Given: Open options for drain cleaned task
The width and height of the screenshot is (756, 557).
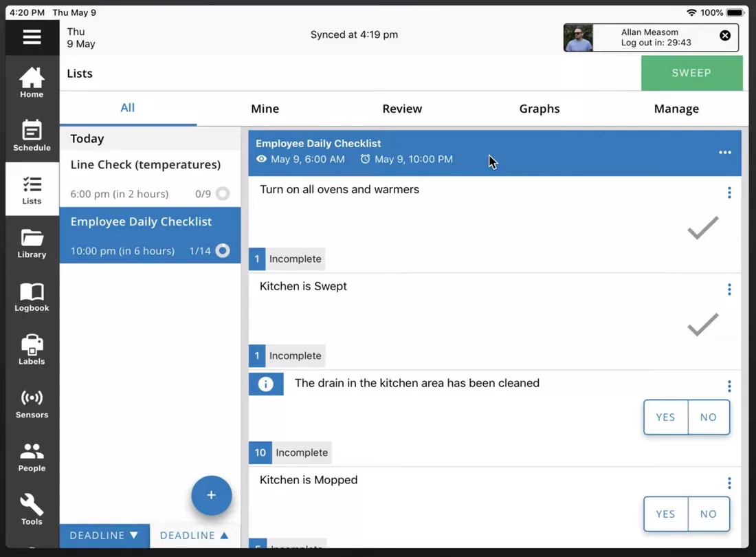Looking at the screenshot, I should coord(729,386).
